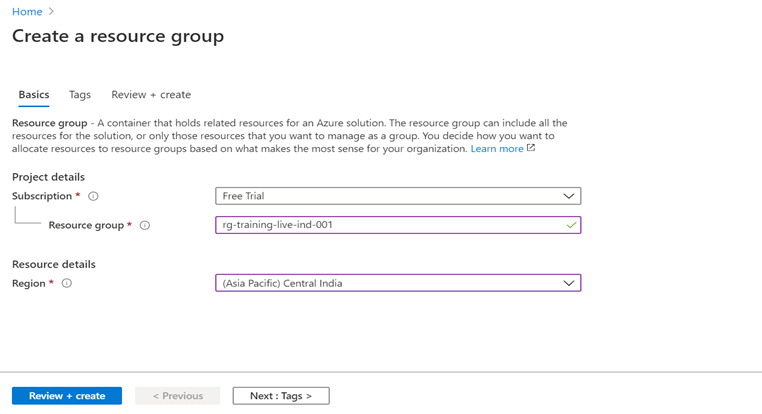Screen dimensions: 762x414
Task: Click the Next : Tags button
Action: coord(281,396)
